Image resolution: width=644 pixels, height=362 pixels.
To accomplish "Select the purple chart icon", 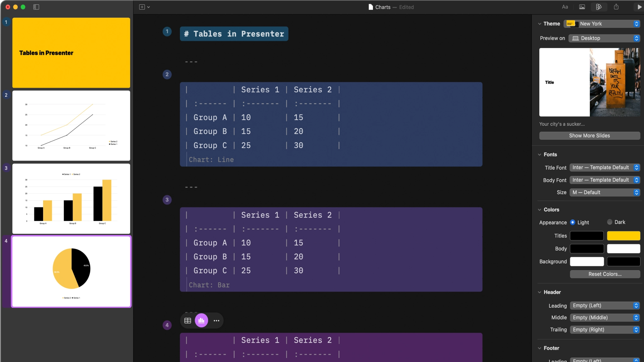I will (202, 320).
